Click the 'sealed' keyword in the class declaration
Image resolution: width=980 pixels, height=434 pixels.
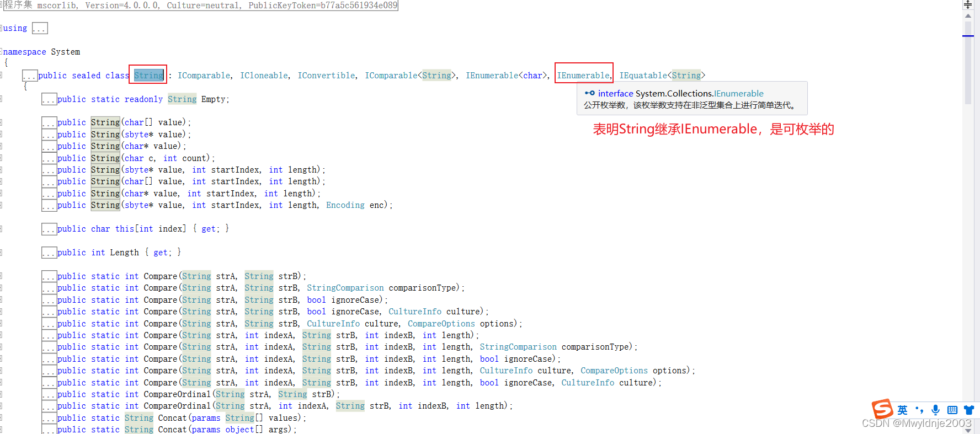coord(86,76)
